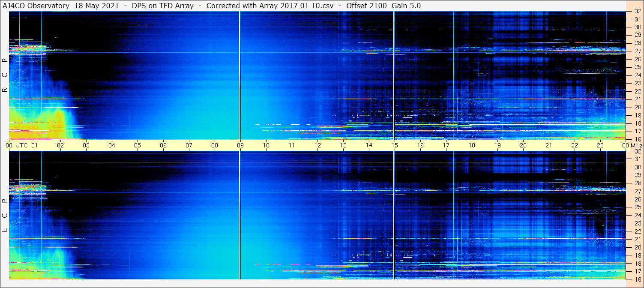Select hour 11 on the UTC time axis
644x288 pixels.
pos(292,145)
